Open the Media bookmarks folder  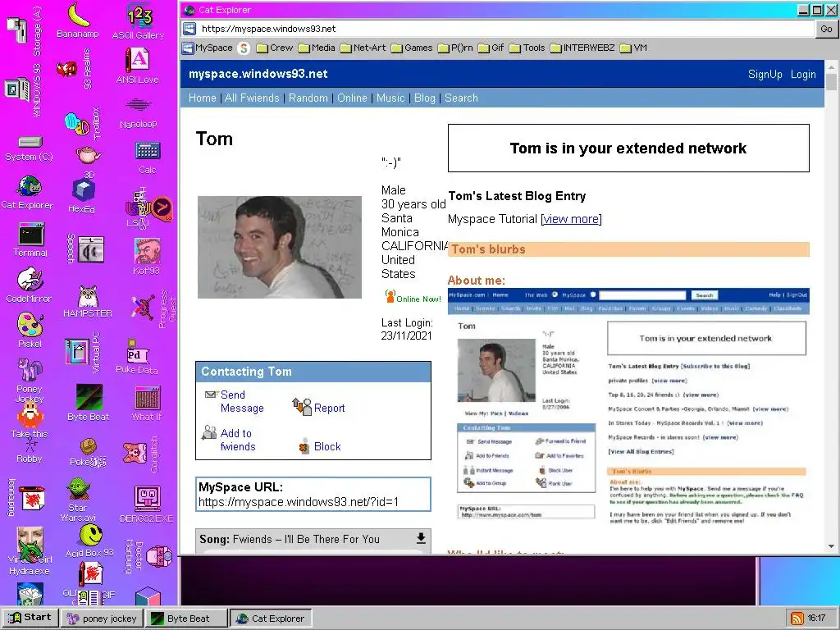[317, 48]
